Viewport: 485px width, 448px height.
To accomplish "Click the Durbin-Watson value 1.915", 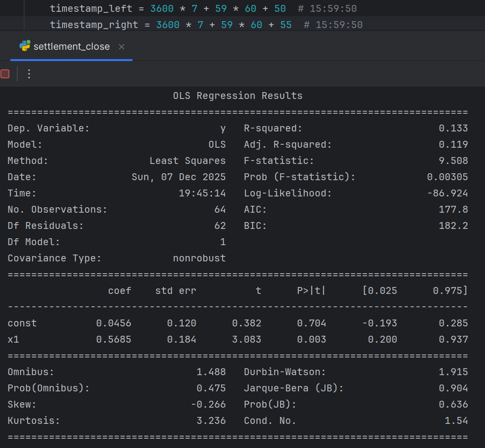I will [x=453, y=372].
